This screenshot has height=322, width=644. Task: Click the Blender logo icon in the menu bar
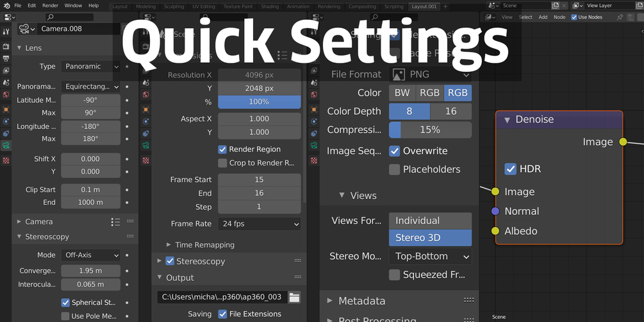pyautogui.click(x=5, y=5)
